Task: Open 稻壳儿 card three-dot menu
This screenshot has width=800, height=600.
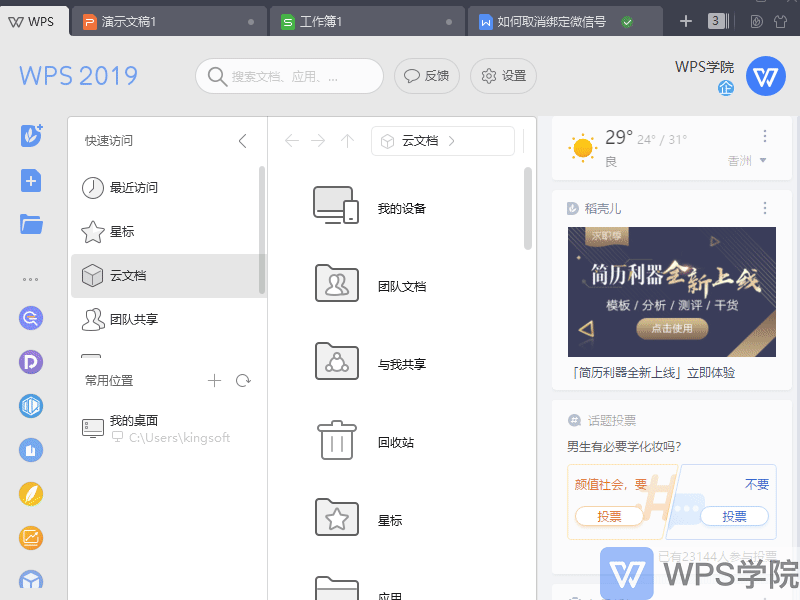Action: click(x=764, y=208)
